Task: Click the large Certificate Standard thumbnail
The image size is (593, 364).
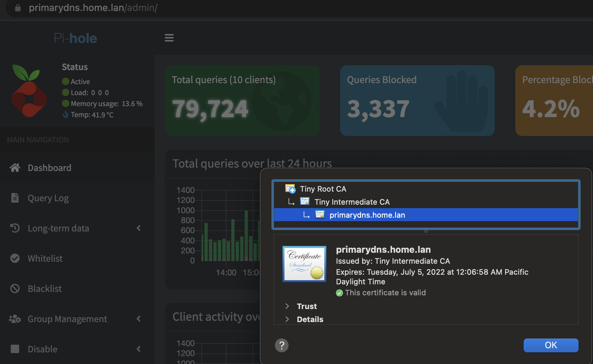Action: (x=304, y=264)
